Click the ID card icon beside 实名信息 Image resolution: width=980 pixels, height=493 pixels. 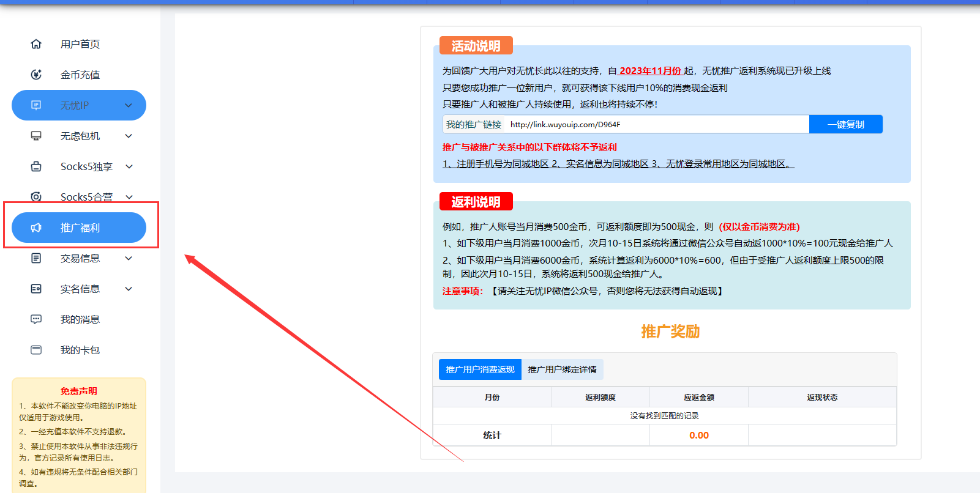36,289
